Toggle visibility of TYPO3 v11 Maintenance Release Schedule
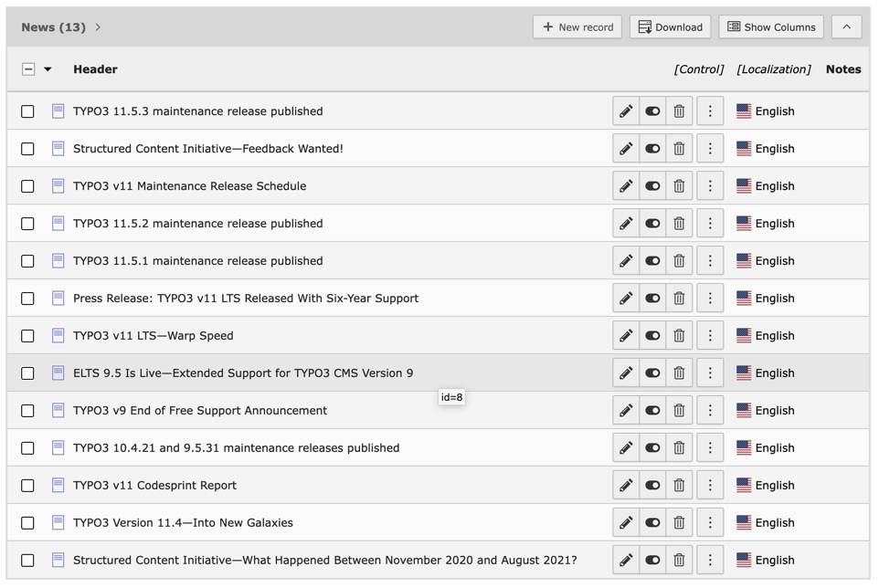879x588 pixels. tap(652, 186)
